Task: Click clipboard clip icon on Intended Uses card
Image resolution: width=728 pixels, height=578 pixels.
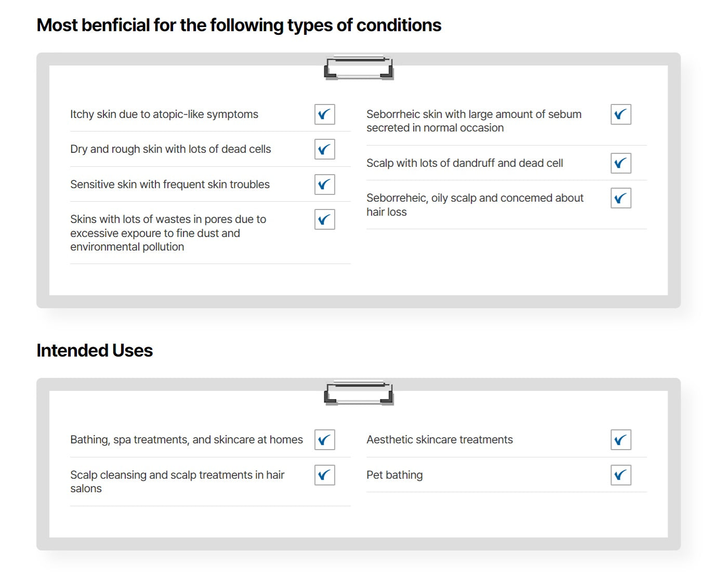Action: (359, 393)
